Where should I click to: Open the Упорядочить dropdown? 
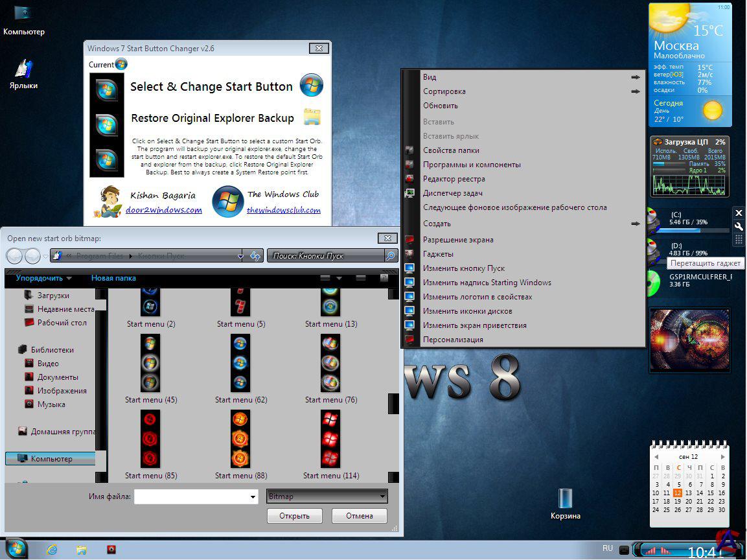click(44, 278)
